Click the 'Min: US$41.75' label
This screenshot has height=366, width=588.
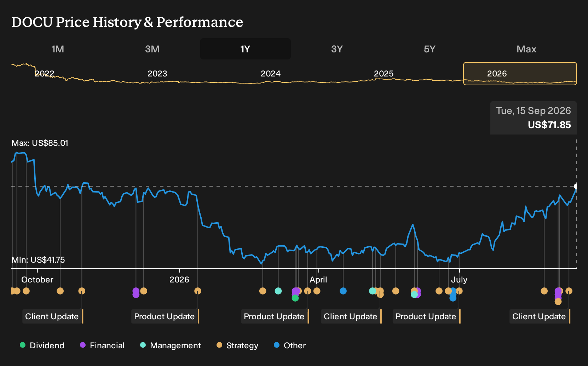tap(38, 260)
